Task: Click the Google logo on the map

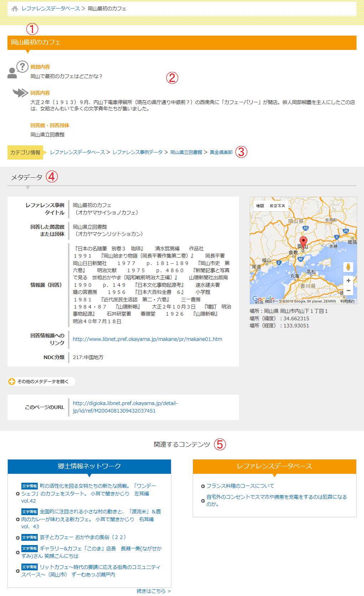Action: pos(263,299)
